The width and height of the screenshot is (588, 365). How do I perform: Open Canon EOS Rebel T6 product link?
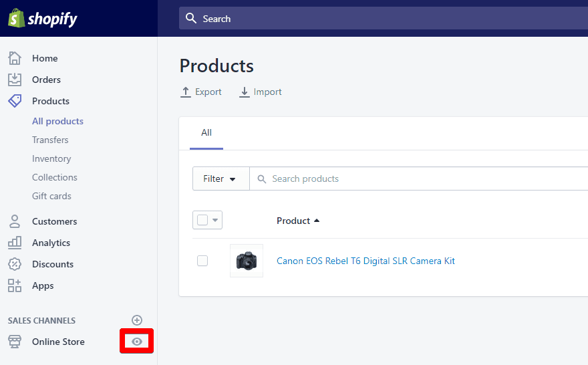click(365, 261)
